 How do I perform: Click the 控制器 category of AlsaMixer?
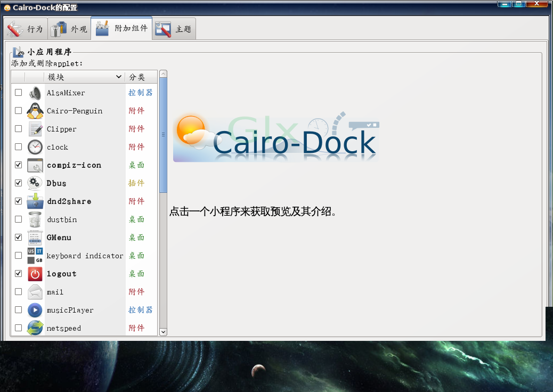140,93
